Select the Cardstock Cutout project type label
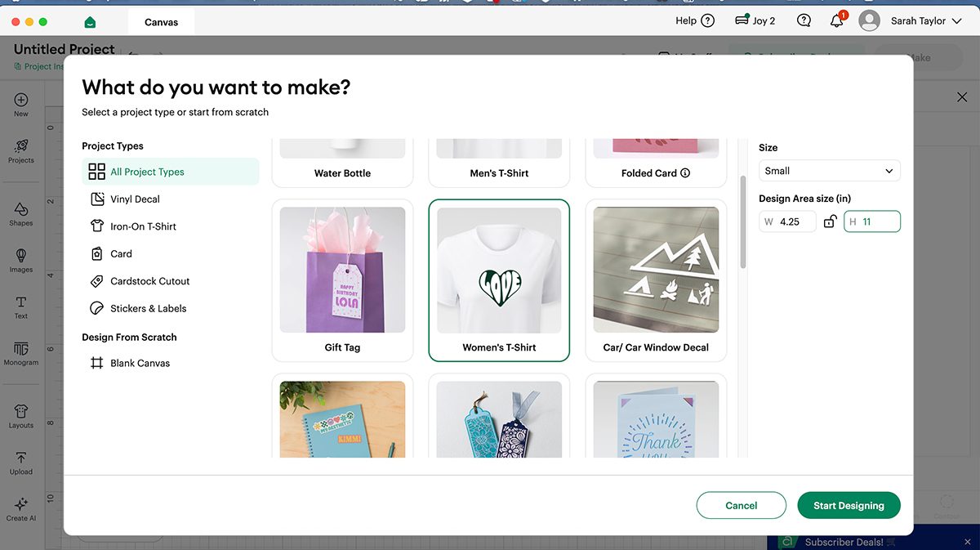This screenshot has width=980, height=550. tap(149, 281)
